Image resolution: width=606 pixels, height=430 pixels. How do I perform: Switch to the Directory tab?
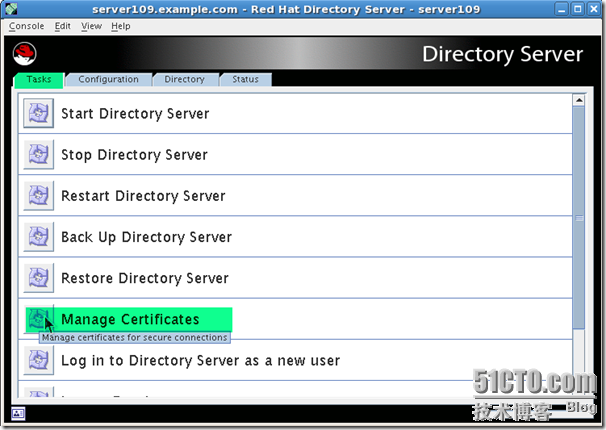pos(185,80)
